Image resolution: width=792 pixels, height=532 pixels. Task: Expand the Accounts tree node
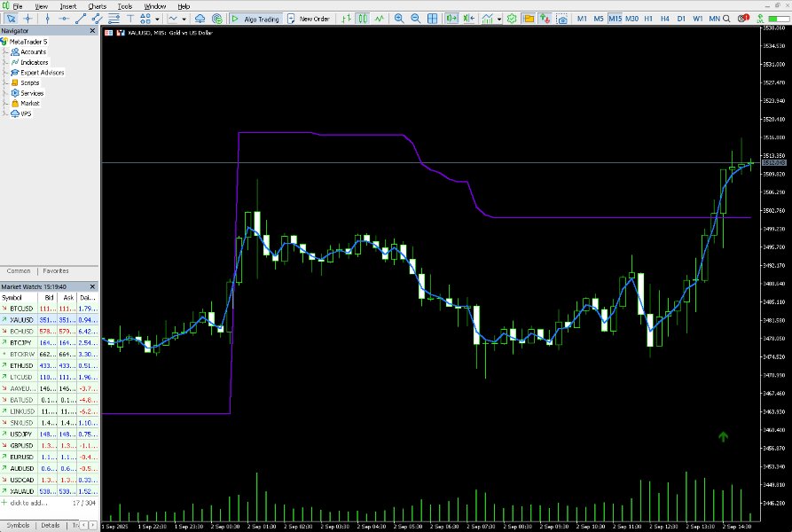(x=4, y=51)
